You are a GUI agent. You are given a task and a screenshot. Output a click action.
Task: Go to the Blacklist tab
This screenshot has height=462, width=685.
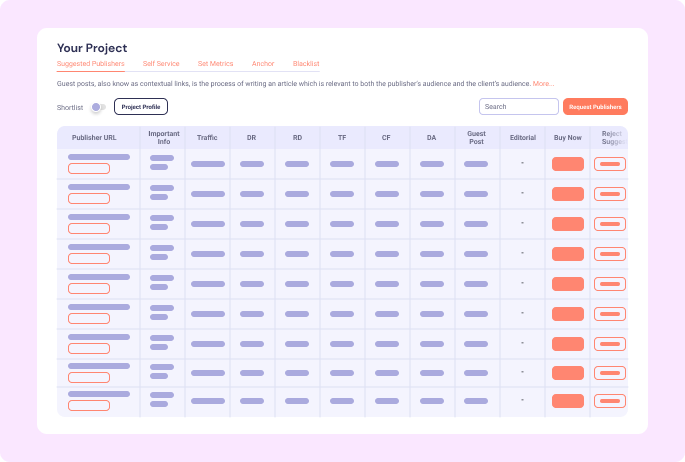(306, 64)
